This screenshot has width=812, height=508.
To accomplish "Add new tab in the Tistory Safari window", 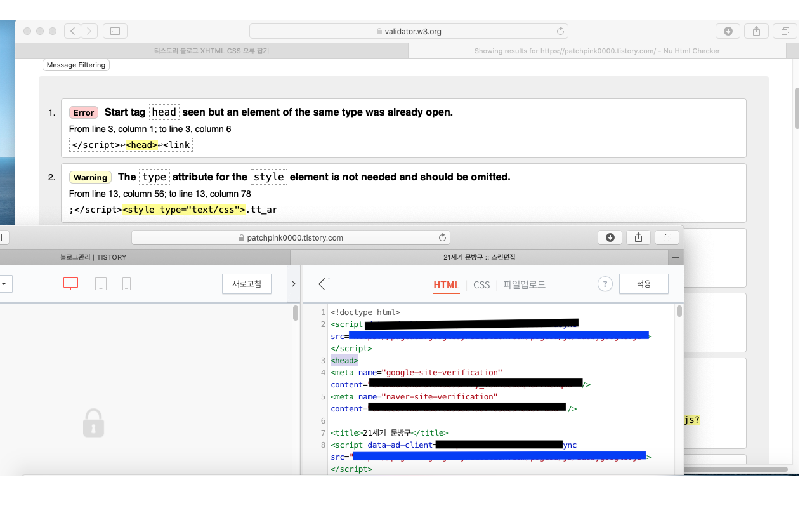I will point(676,257).
